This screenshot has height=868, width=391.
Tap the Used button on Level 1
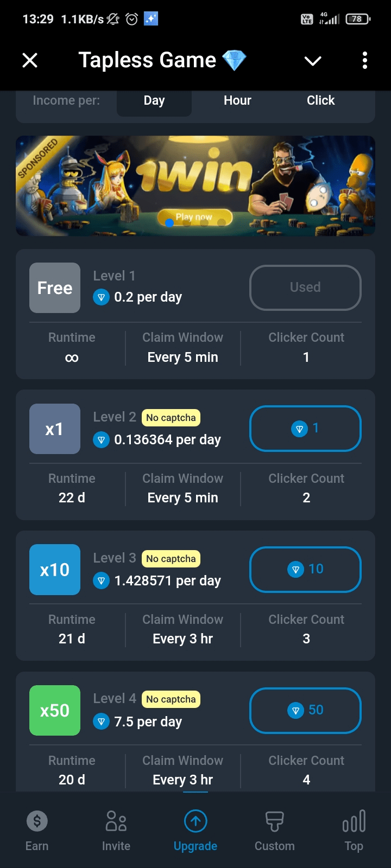click(x=305, y=288)
